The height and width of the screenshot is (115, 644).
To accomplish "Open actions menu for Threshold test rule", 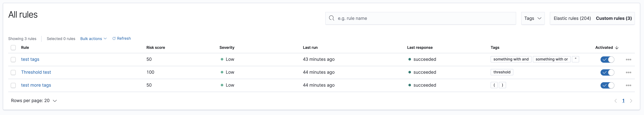I will coord(628,72).
